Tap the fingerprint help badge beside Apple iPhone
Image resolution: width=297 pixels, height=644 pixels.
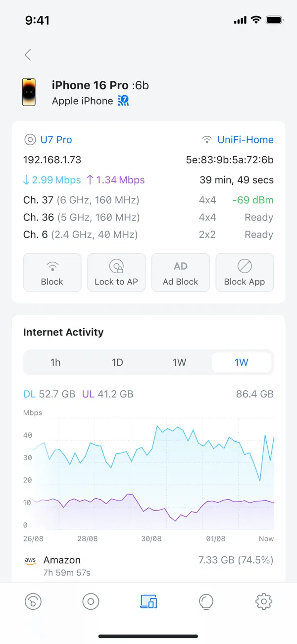[122, 101]
